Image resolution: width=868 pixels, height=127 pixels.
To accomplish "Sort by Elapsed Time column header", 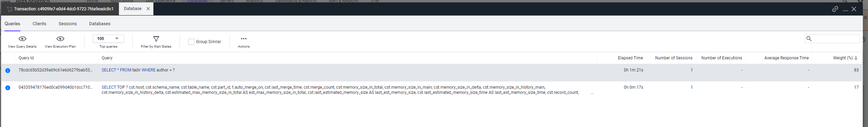I will pyautogui.click(x=630, y=58).
